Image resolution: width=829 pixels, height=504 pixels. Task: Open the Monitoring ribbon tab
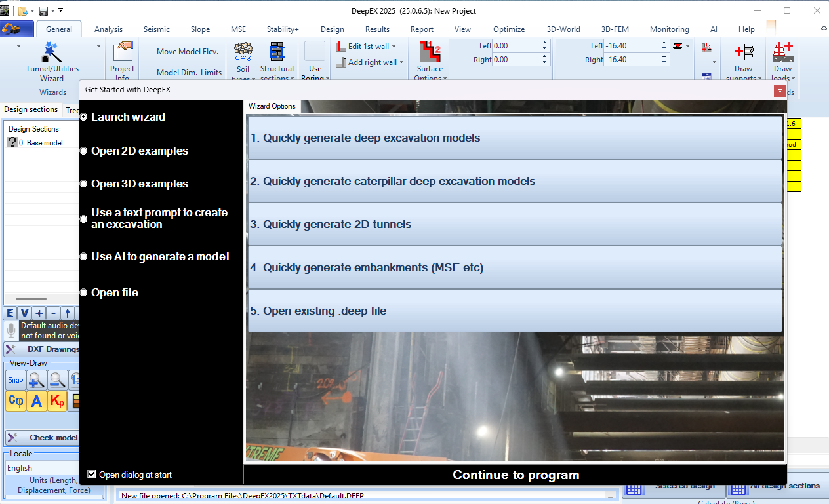[670, 29]
